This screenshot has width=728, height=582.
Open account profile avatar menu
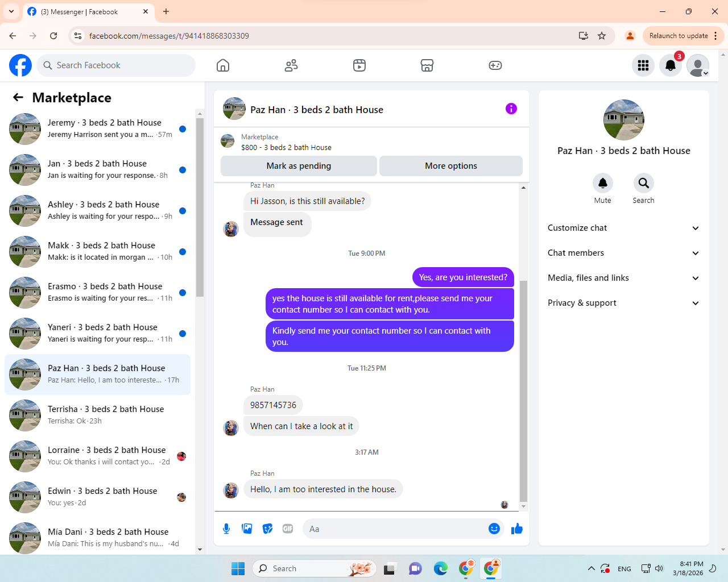pos(698,65)
